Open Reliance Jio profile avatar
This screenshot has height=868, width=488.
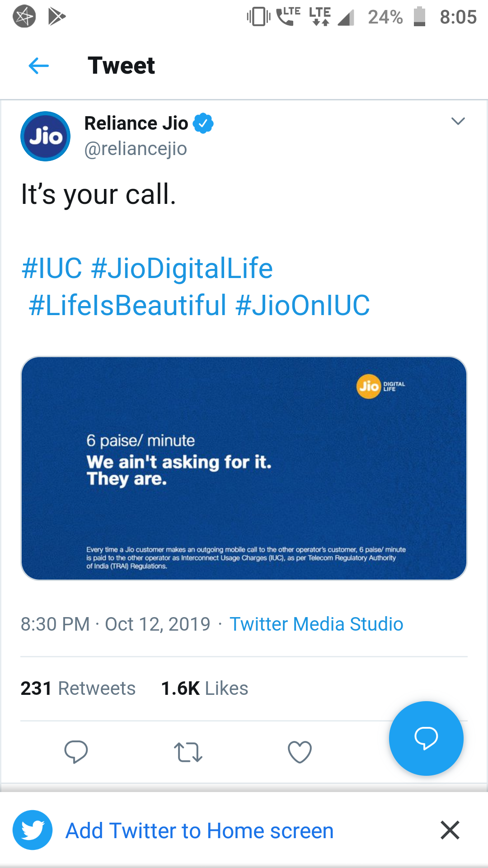point(45,136)
